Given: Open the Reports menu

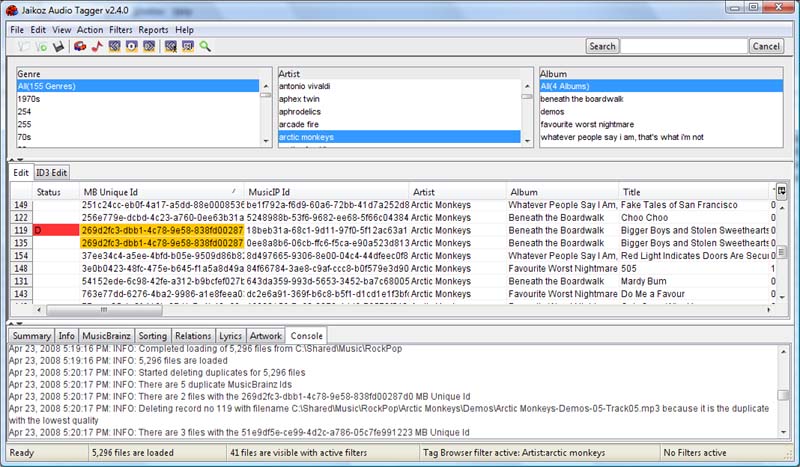Looking at the screenshot, I should pyautogui.click(x=153, y=30).
